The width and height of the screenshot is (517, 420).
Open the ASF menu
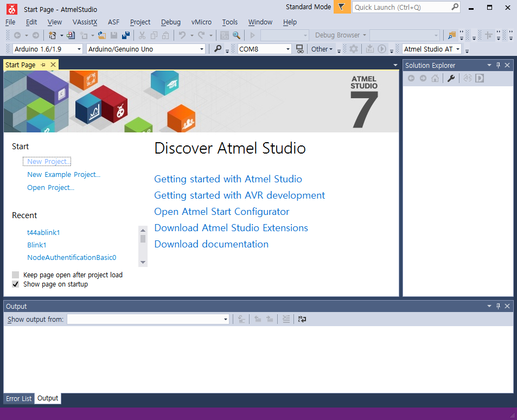pos(113,22)
